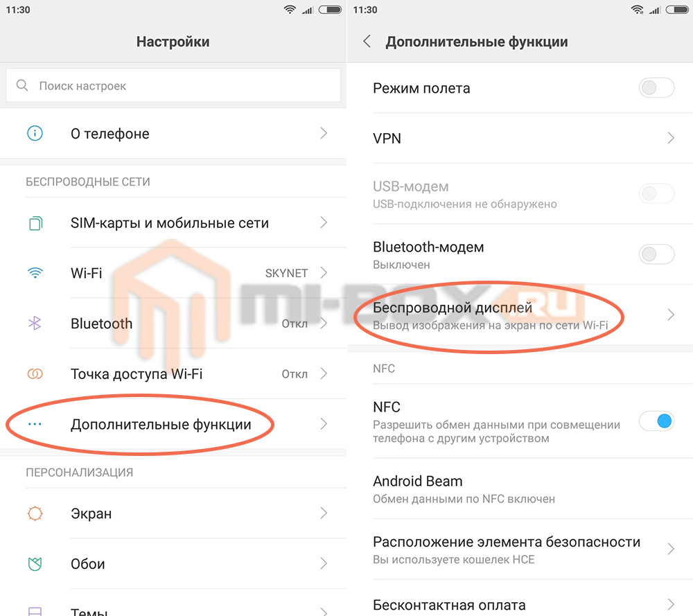The height and width of the screenshot is (616, 693).
Task: Tap the Wi-Fi hotspot rings icon
Action: coord(35,374)
